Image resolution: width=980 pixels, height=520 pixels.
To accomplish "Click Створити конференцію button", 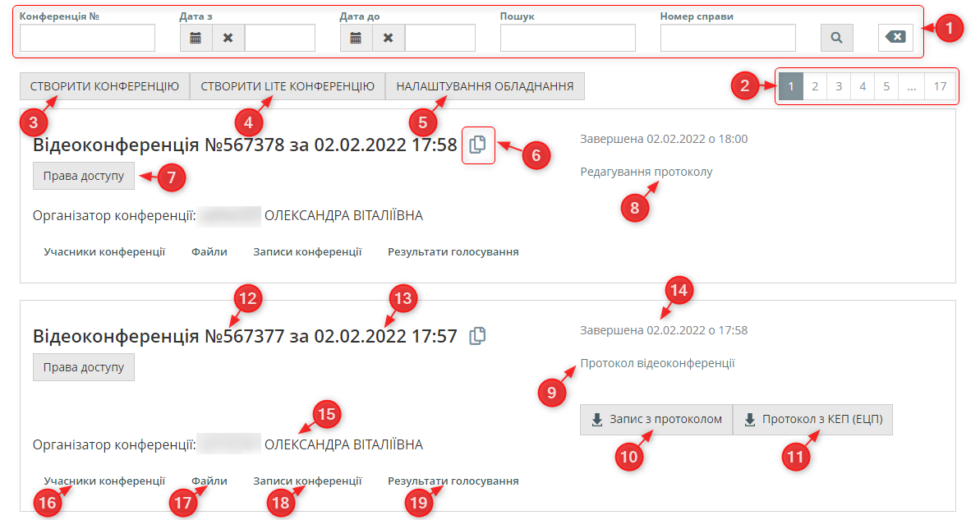I will point(104,86).
